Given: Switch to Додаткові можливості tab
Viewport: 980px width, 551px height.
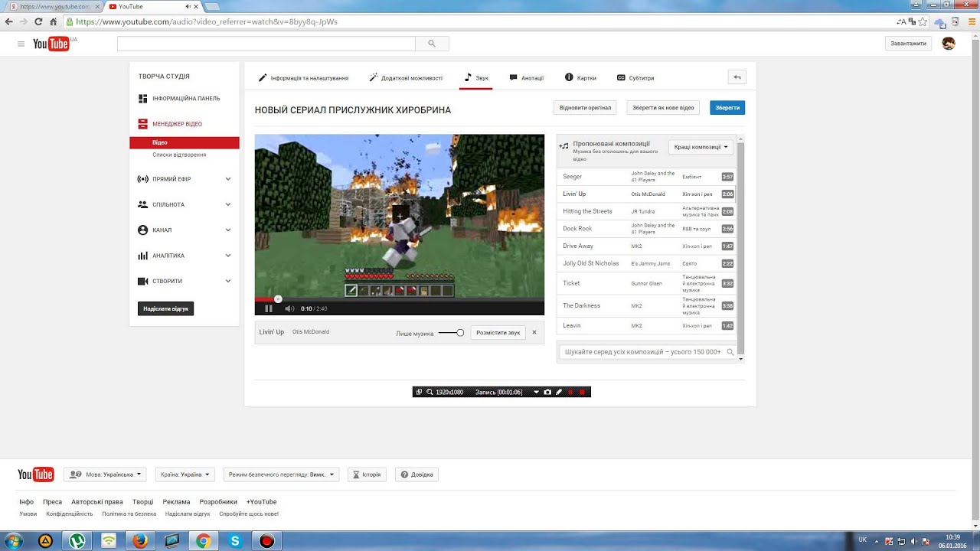Looking at the screenshot, I should [406, 77].
